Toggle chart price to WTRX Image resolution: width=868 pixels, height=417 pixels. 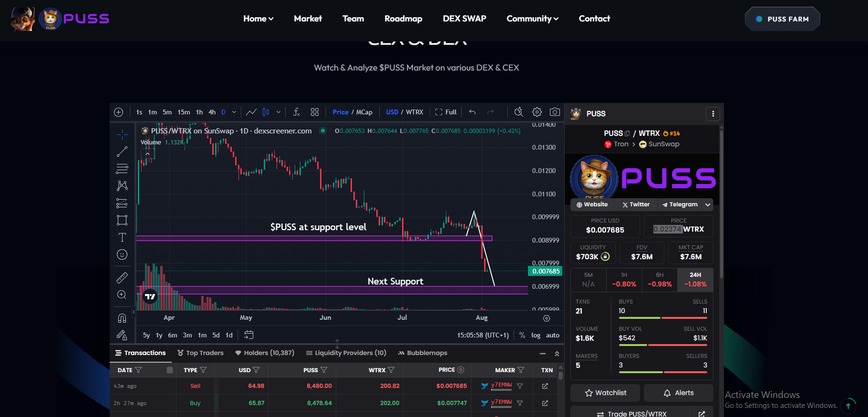[x=414, y=112]
